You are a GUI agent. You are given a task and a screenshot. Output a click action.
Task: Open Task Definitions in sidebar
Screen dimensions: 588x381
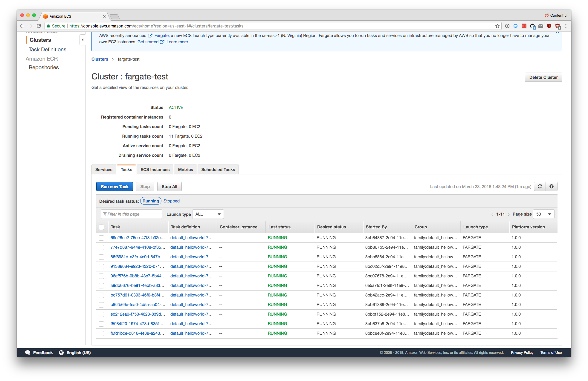[x=48, y=50]
